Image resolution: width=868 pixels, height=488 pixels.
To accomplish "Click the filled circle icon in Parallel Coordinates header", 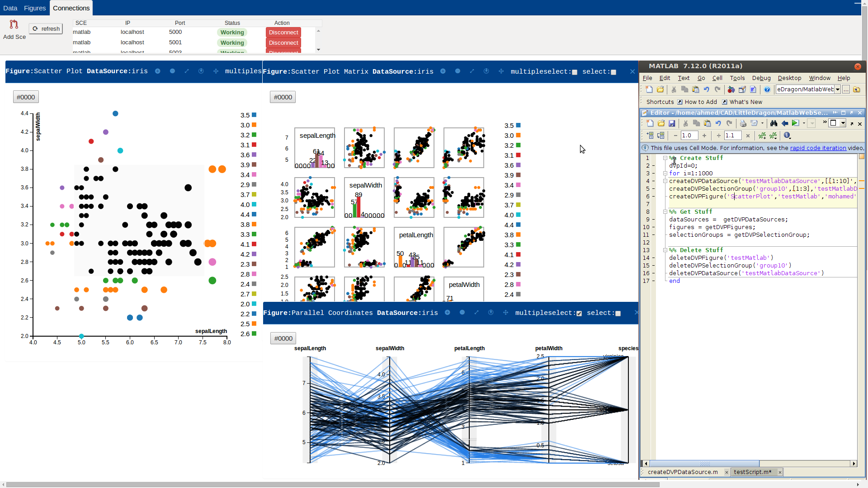I will coord(462,313).
